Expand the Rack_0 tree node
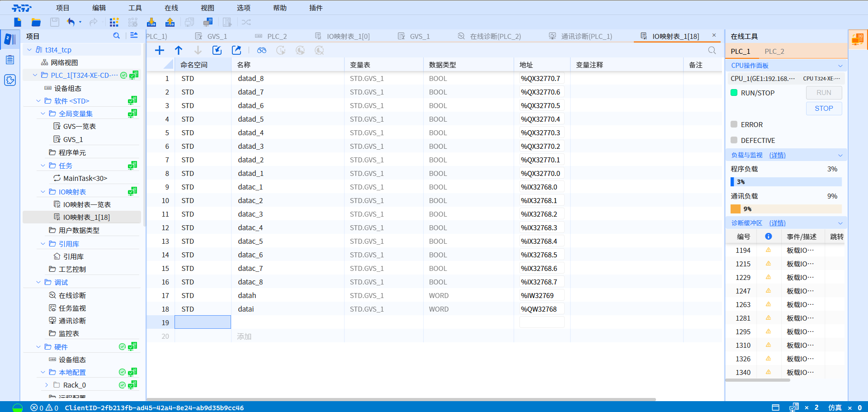This screenshot has width=868, height=412. [x=47, y=385]
